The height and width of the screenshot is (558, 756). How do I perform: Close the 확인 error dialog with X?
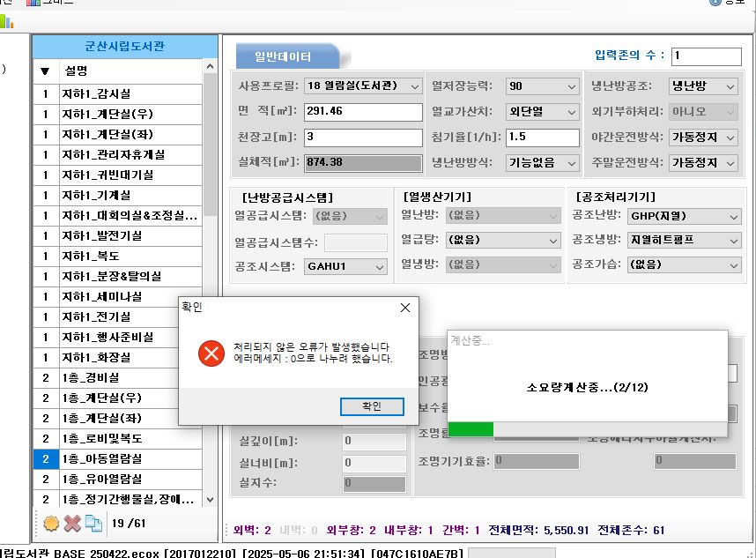pyautogui.click(x=404, y=308)
